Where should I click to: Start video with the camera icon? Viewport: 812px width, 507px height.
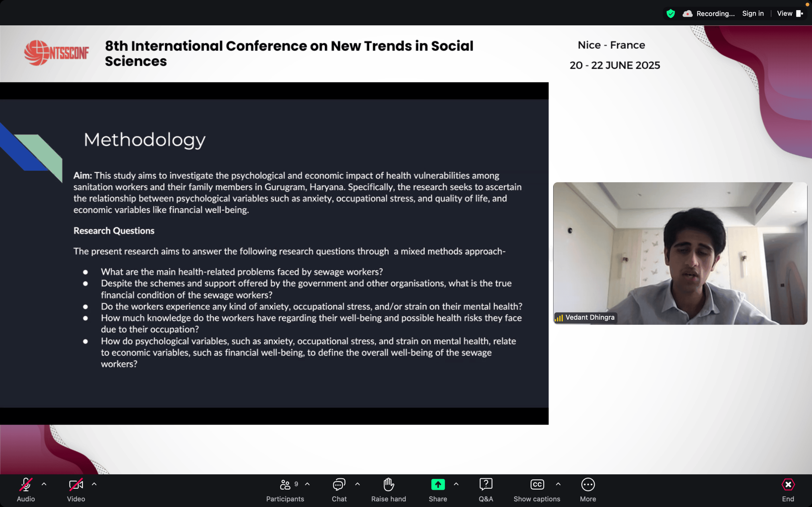pos(76,485)
